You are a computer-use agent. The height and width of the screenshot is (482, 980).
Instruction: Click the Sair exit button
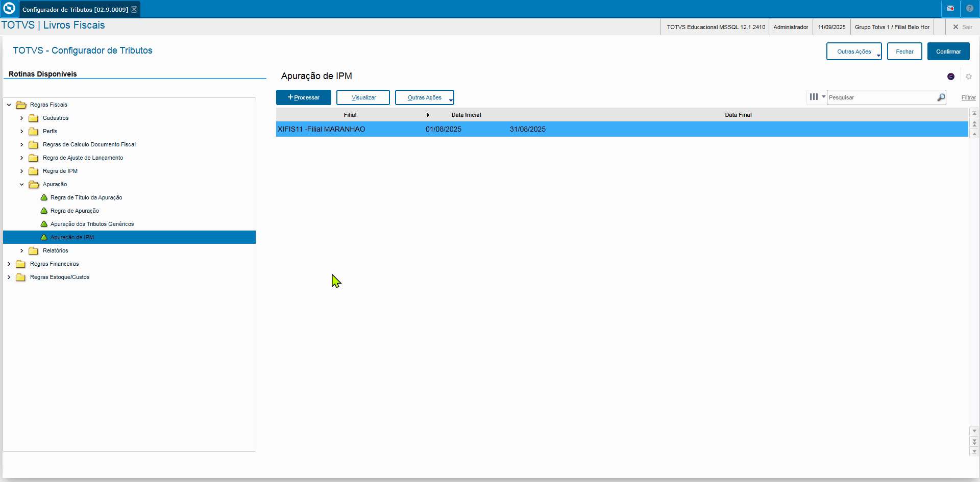point(963,27)
